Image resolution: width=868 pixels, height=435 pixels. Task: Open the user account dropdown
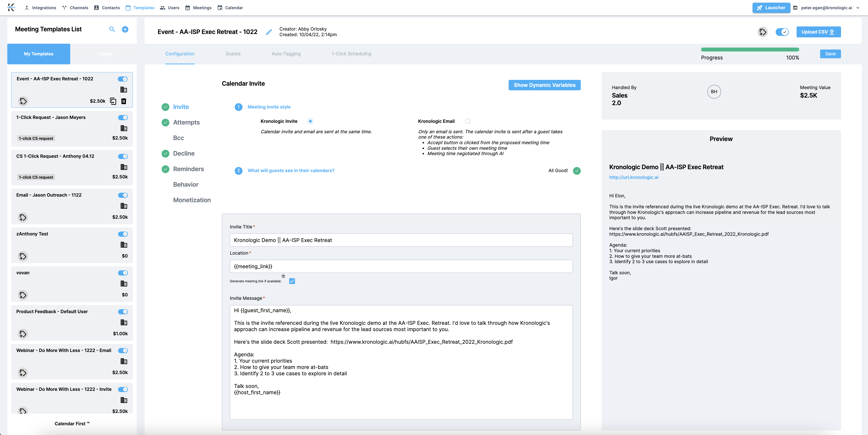click(x=826, y=8)
